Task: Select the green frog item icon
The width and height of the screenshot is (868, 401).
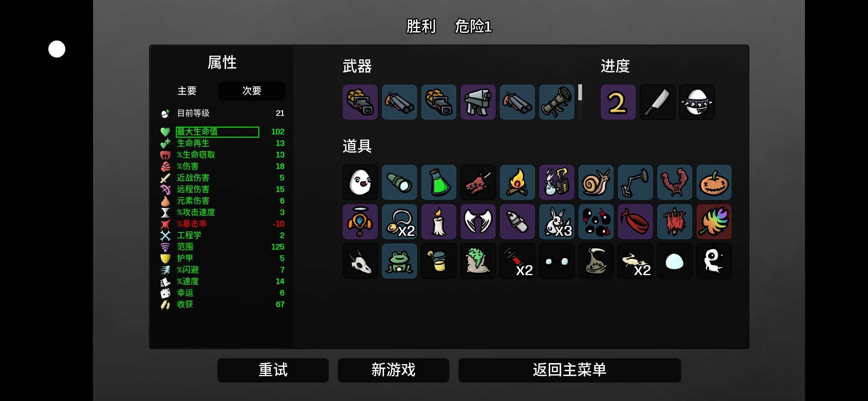Action: [x=399, y=261]
